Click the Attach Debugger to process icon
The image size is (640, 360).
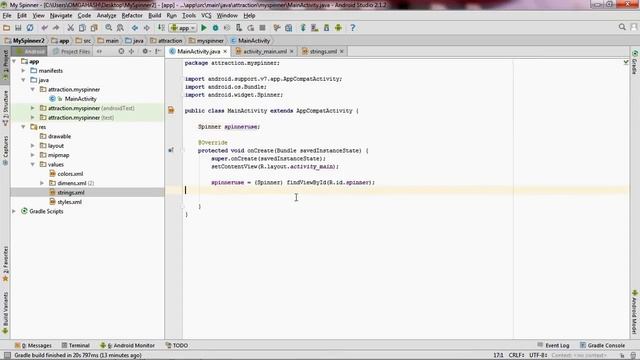pos(239,28)
